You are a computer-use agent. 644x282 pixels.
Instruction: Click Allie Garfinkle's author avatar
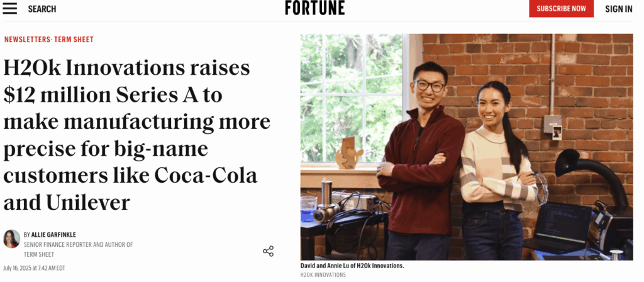coord(11,239)
